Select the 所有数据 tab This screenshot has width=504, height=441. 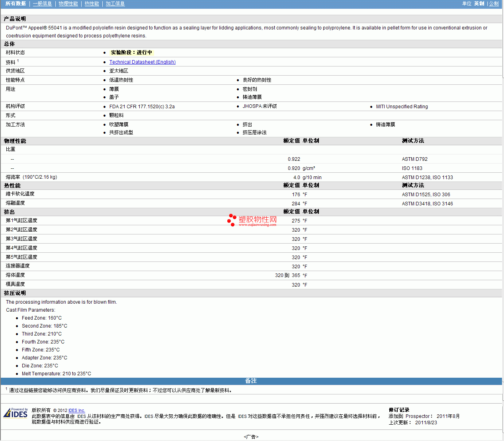pyautogui.click(x=16, y=4)
